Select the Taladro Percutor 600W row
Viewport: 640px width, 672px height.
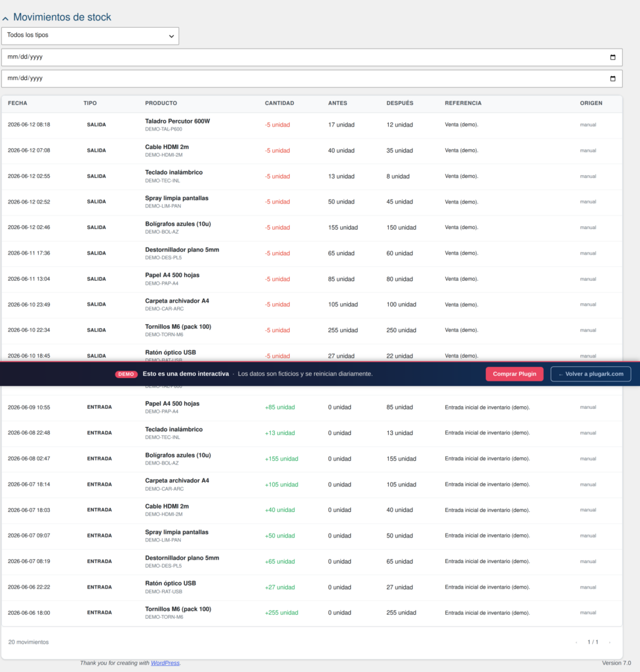(x=312, y=125)
